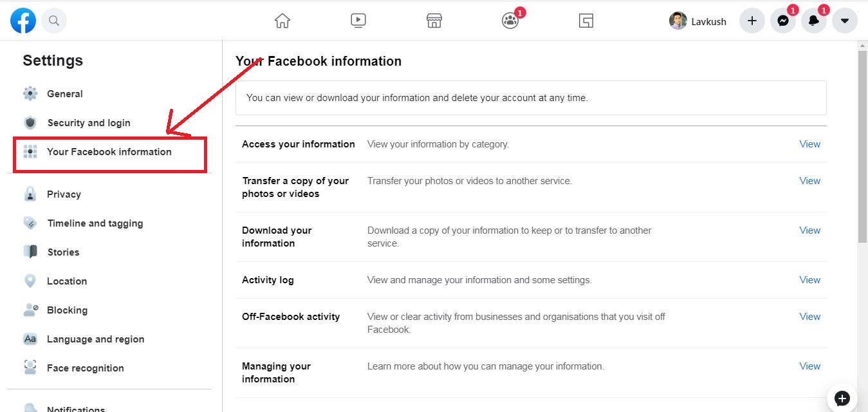Screen dimensions: 868x412
Task: Click View for Activity log
Action: tap(809, 280)
